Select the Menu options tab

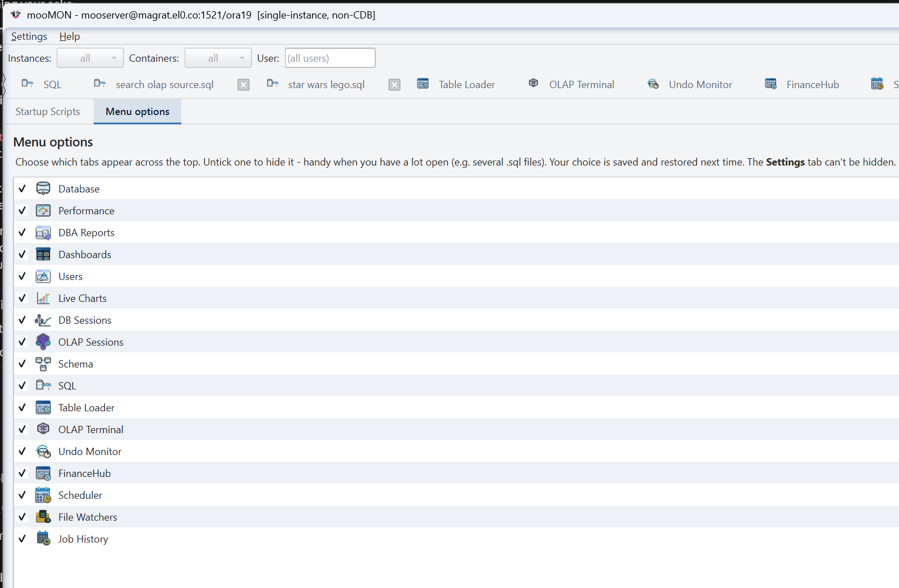tap(137, 112)
